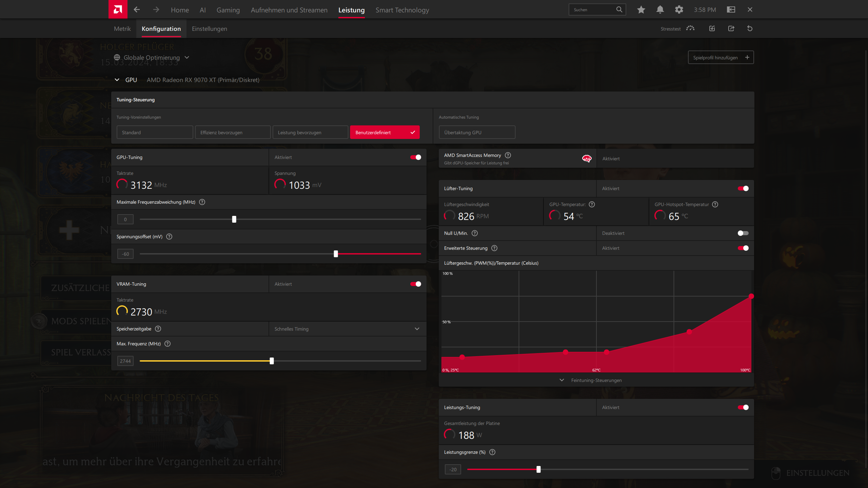Click Spielprofil hinzufügen button
This screenshot has width=868, height=488.
pos(721,57)
